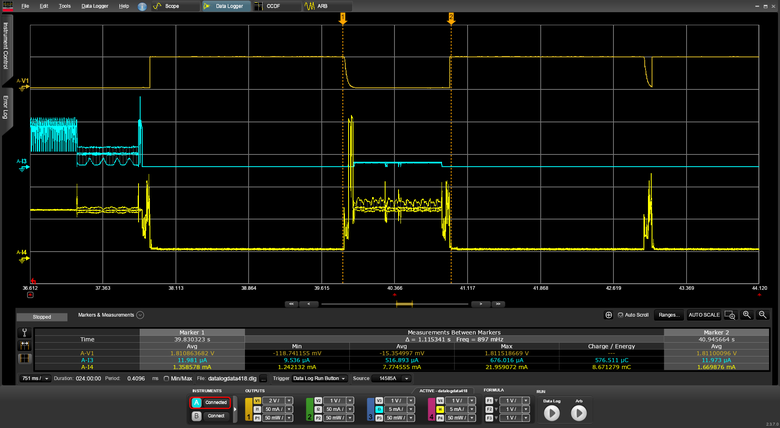This screenshot has width=780, height=428.
Task: Zoom in using the magnifier plus icon
Action: pyautogui.click(x=747, y=315)
